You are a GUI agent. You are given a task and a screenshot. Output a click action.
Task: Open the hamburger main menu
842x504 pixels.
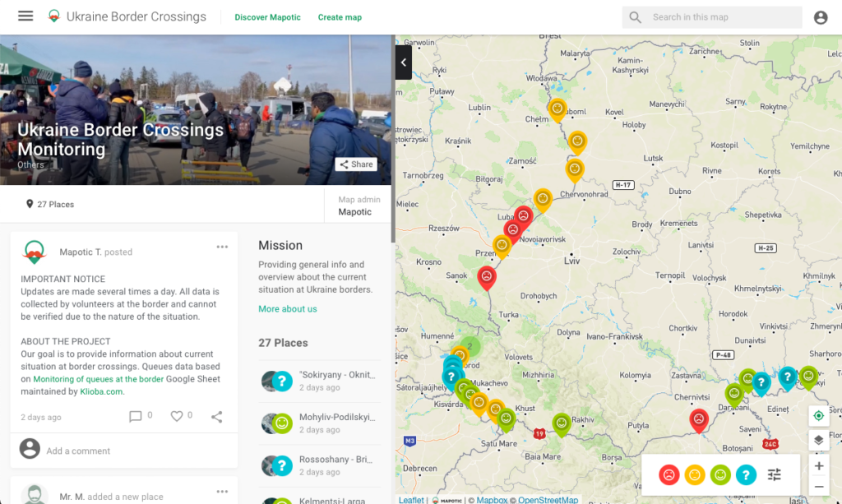pyautogui.click(x=25, y=16)
